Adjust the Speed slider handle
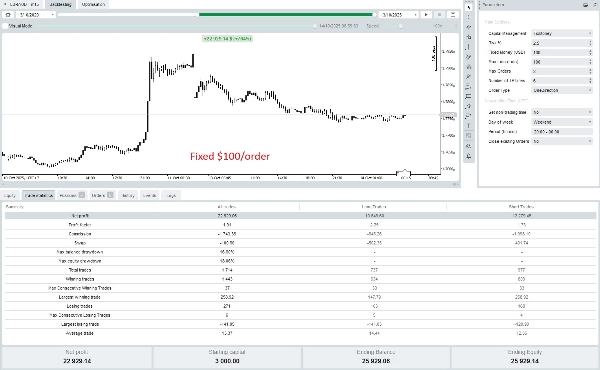Image resolution: width=600 pixels, height=370 pixels. (x=401, y=26)
